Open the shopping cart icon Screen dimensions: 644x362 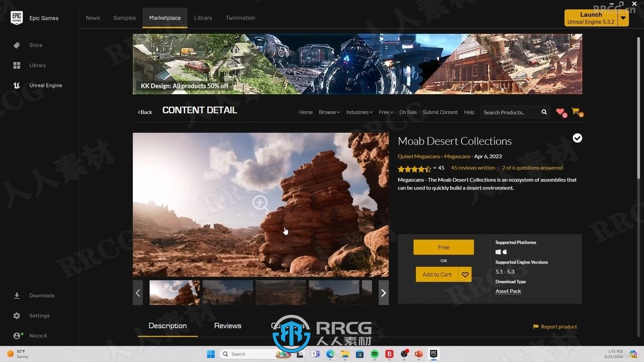(576, 112)
